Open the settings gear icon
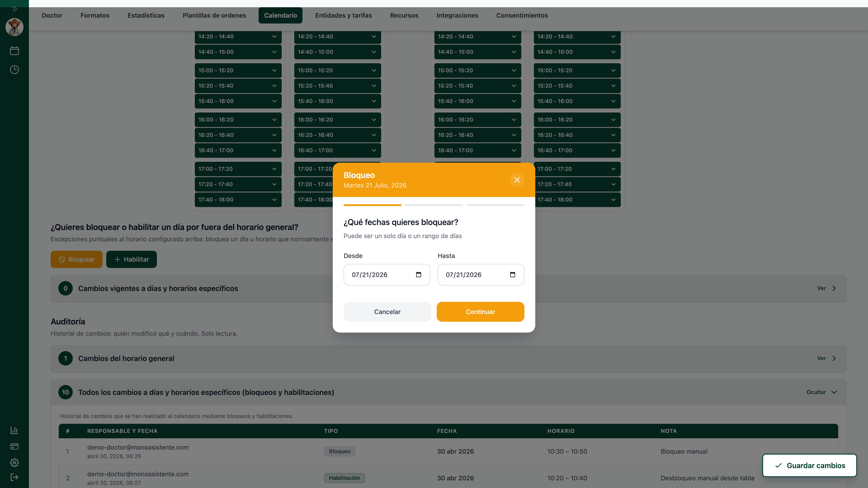The height and width of the screenshot is (488, 868). [14, 462]
